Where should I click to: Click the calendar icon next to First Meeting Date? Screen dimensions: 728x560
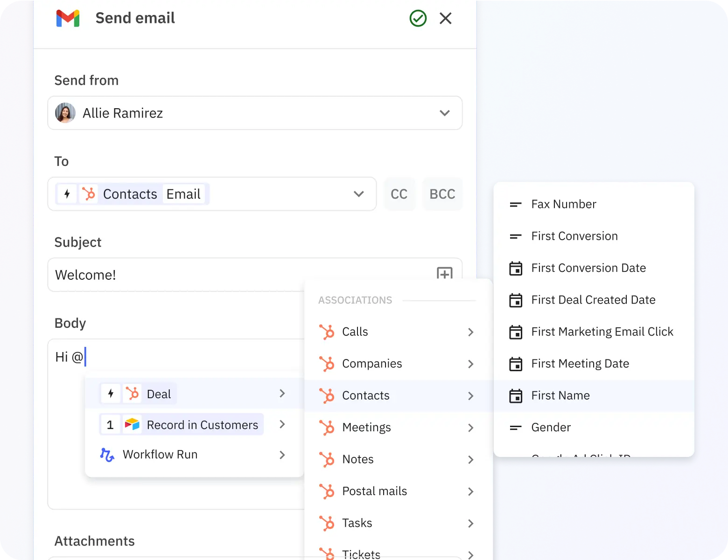click(516, 364)
